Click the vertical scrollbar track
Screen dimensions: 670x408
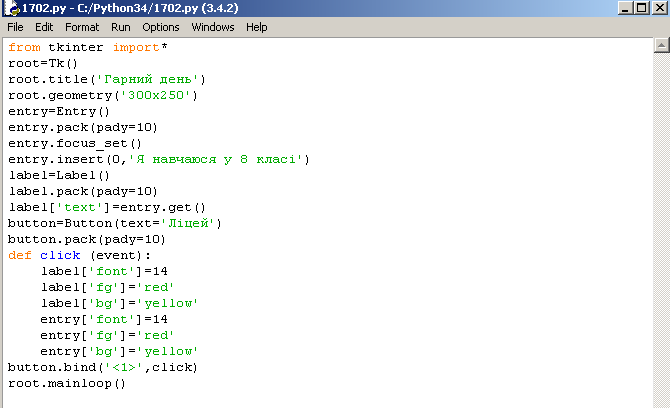(x=661, y=231)
